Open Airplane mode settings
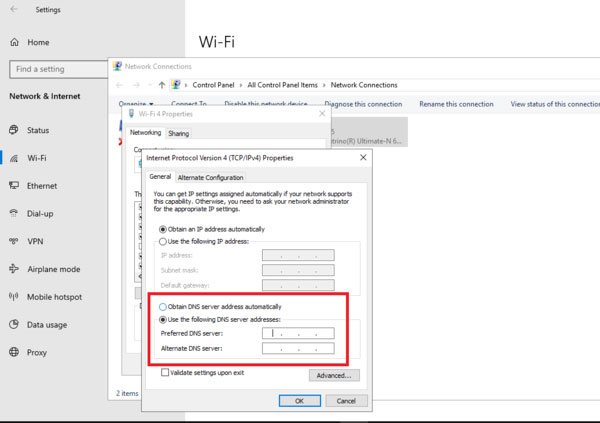The image size is (600, 423). coord(53,269)
